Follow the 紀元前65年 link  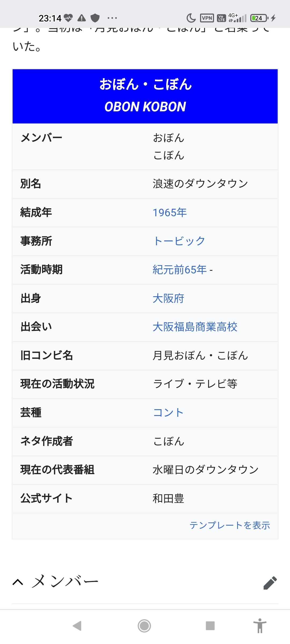pos(180,270)
